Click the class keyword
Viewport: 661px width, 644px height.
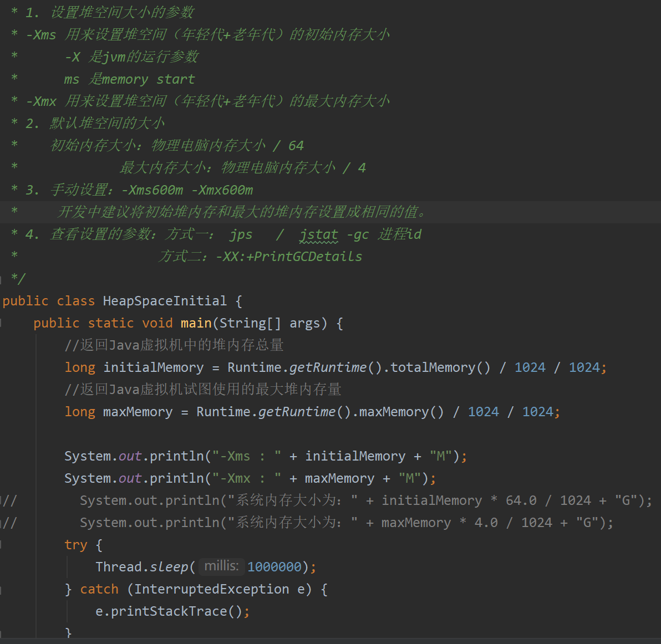tap(76, 301)
